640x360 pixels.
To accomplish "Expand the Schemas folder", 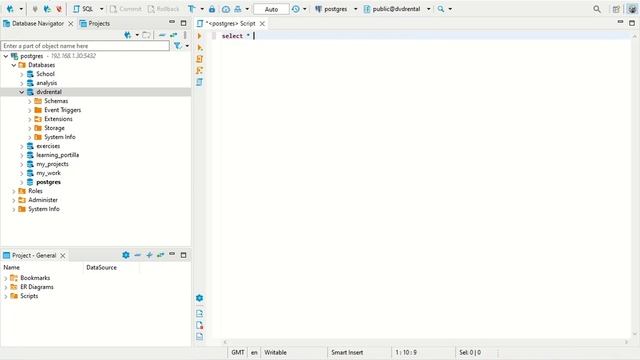I will click(x=29, y=101).
